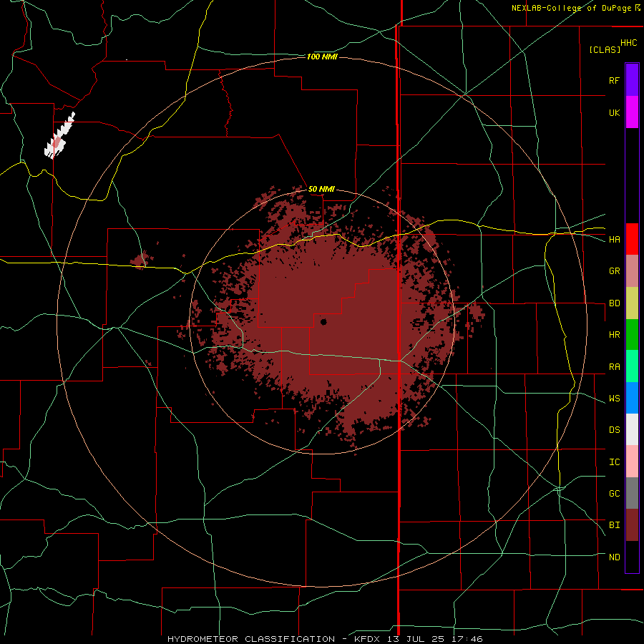Click the black radar site dot
This screenshot has width=644, height=644.
323,322
